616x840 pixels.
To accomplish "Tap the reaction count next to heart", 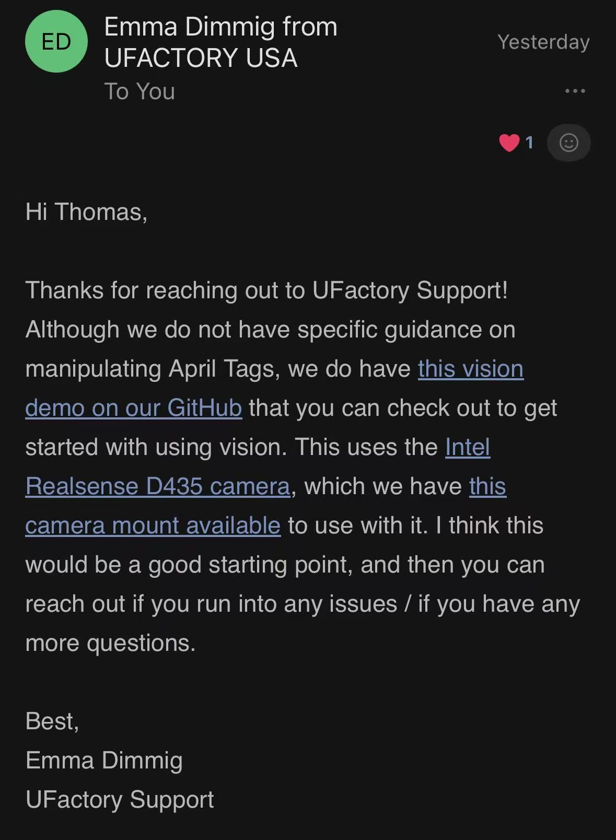I will (x=529, y=142).
